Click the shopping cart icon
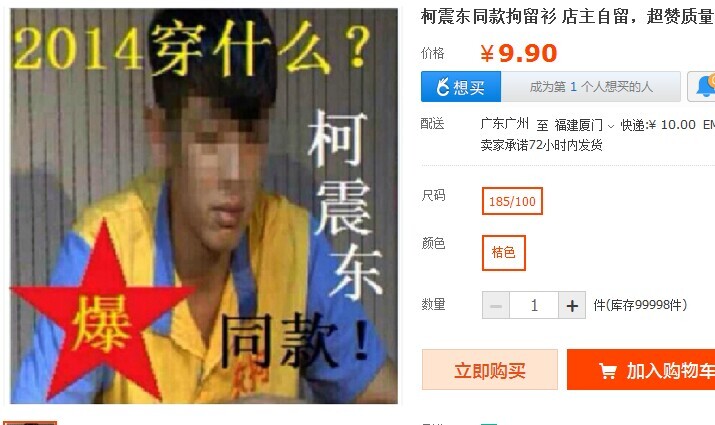 click(x=607, y=371)
